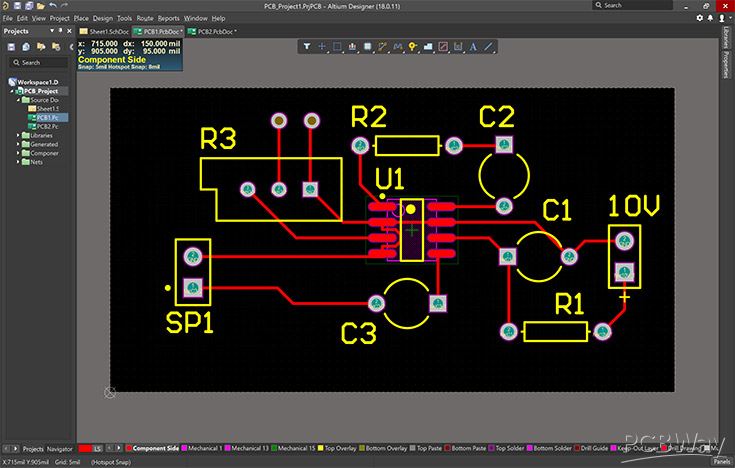Undo the last action
The height and width of the screenshot is (468, 735).
tap(52, 6)
